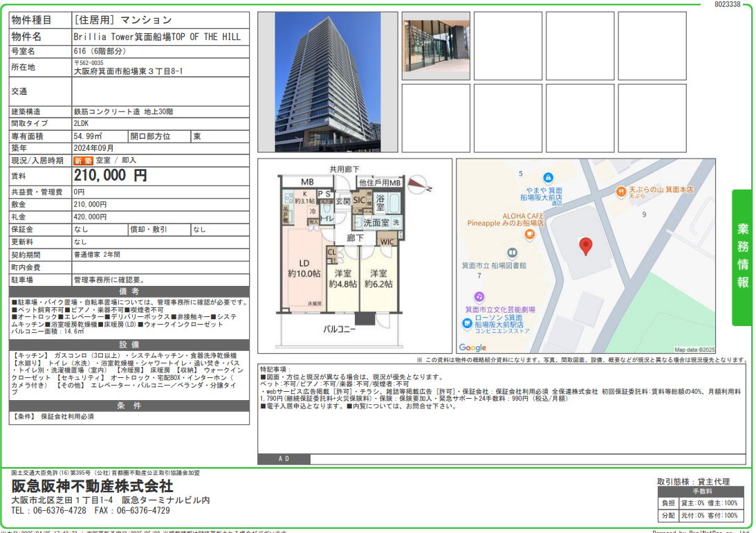Select the layout type value 2LDK
Image resolution: width=756 pixels, height=533 pixels.
tap(81, 123)
